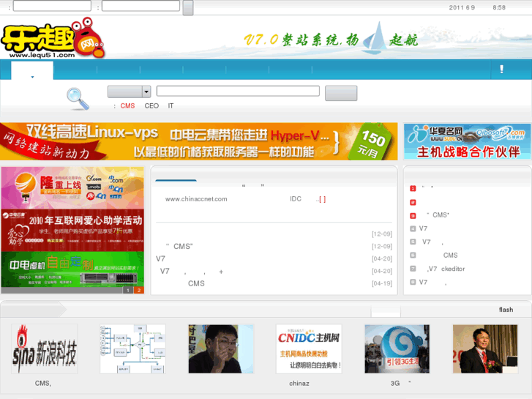Open the www.chinaccnet.com headline link
Viewport: 532px width, 399px height.
click(x=196, y=199)
